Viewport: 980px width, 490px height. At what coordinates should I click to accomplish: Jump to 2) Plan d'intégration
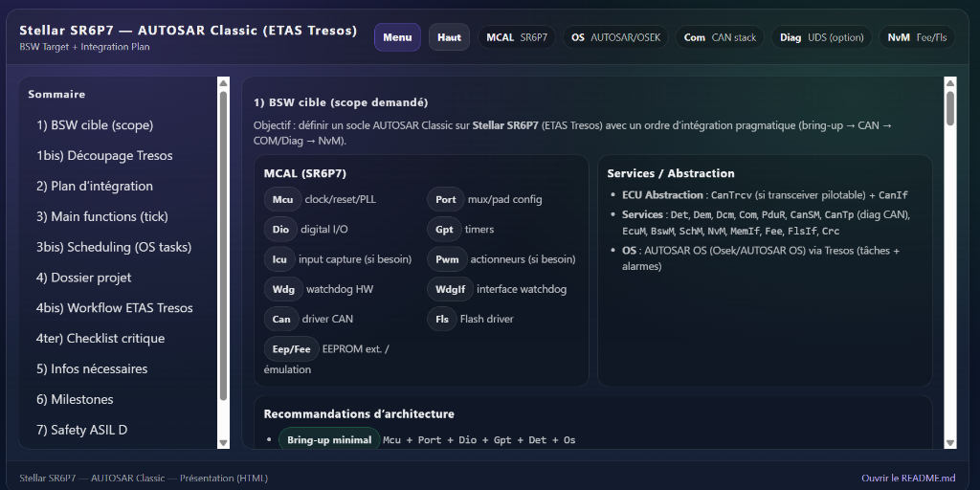(x=95, y=187)
